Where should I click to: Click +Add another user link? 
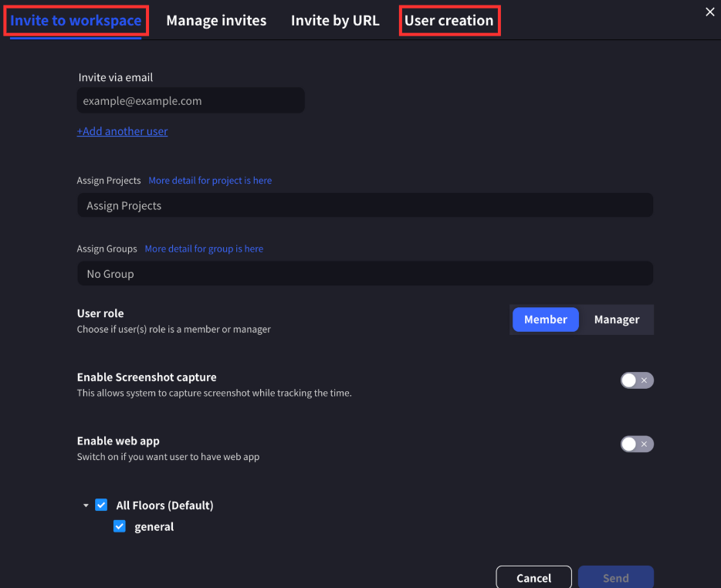click(x=122, y=131)
